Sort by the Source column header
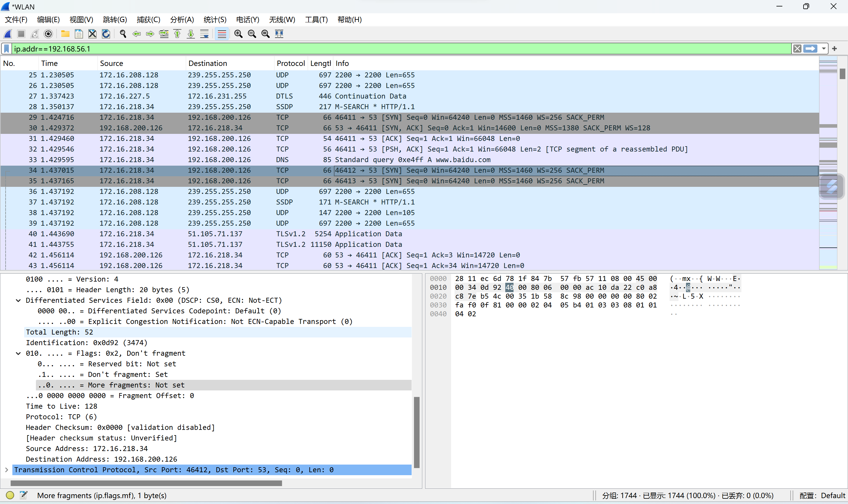This screenshot has width=848, height=504. 142,63
